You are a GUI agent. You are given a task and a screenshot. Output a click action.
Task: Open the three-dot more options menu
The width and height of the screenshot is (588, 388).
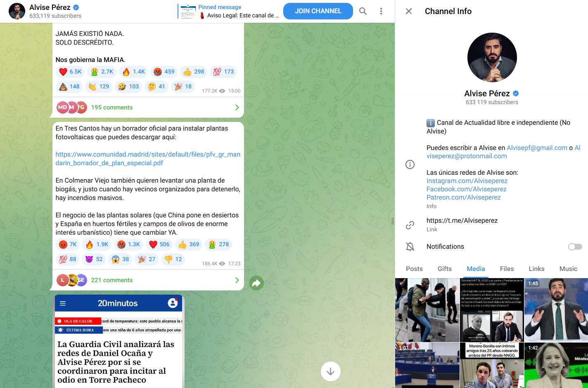click(381, 11)
